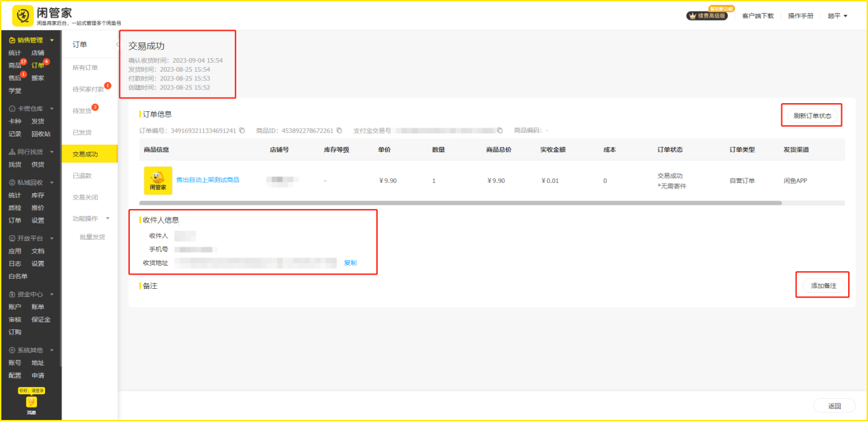Click the 闲鱼 login icon at sidebar bottom

click(x=31, y=403)
